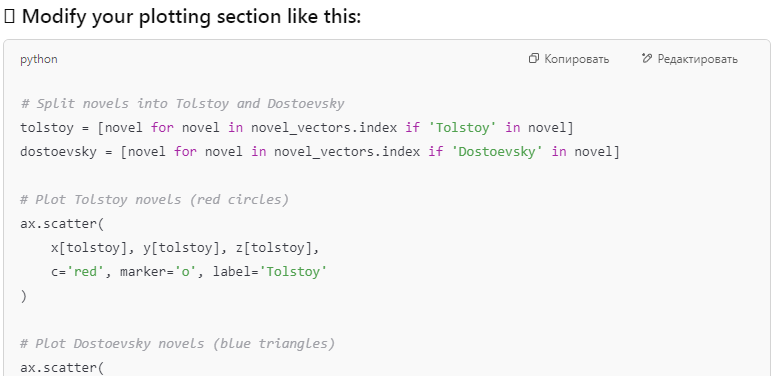This screenshot has width=771, height=376.
Task: Click the dostoevsky variable assignment line
Action: coord(320,152)
